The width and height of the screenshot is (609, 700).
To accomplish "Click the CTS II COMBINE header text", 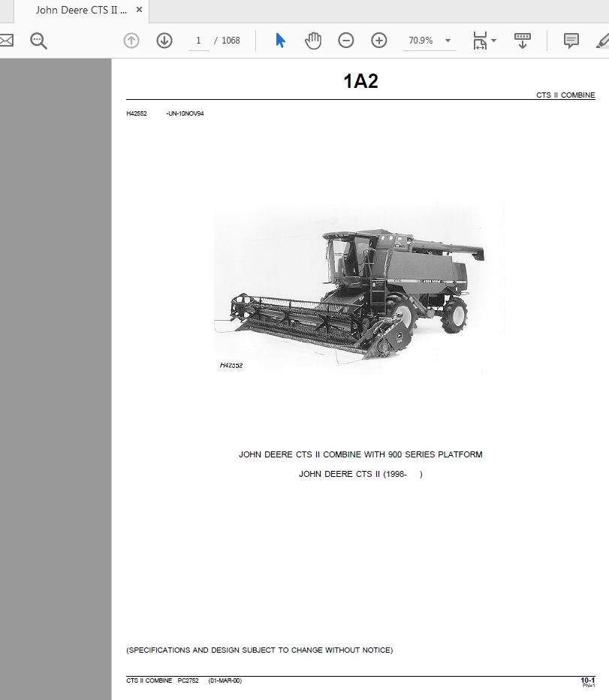I will [x=565, y=95].
